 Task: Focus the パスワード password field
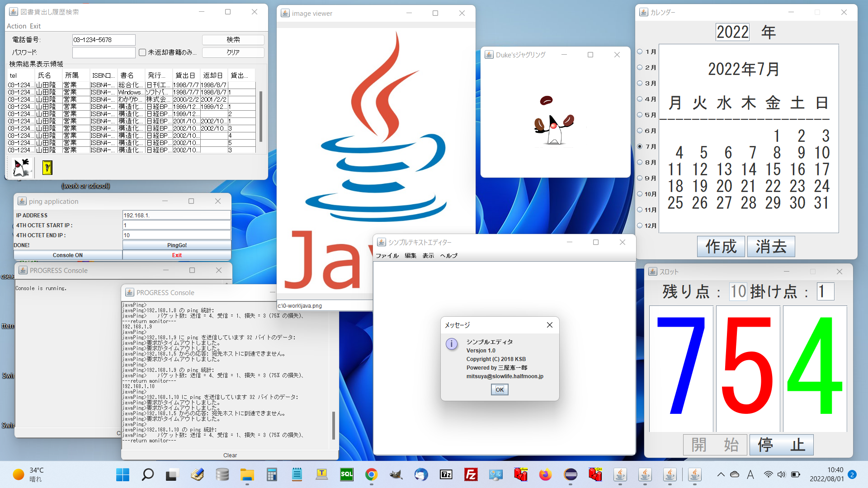[x=104, y=52]
